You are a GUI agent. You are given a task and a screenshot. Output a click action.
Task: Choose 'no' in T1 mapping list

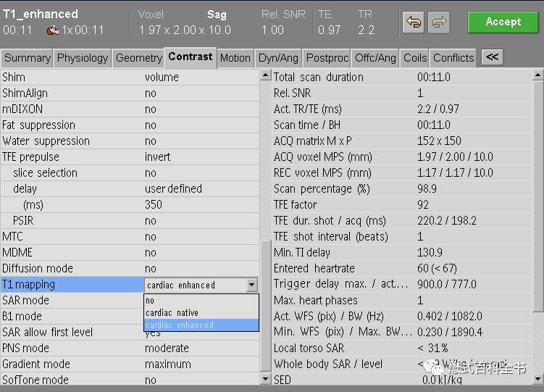coord(150,301)
